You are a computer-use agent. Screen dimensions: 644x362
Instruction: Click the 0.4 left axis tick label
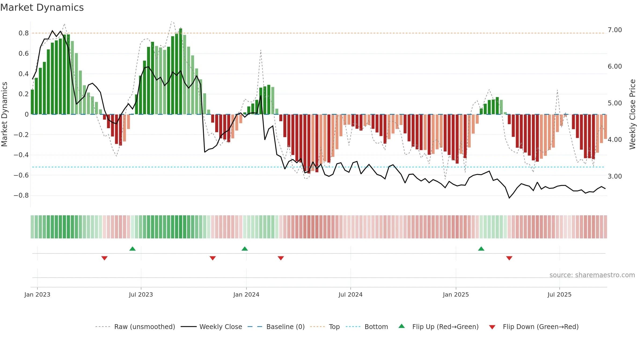tap(24, 74)
